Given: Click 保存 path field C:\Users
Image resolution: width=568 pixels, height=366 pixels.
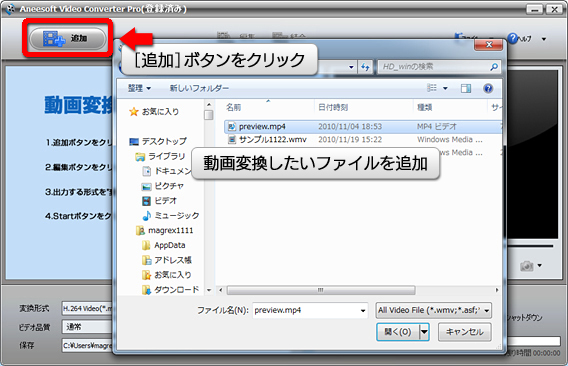Looking at the screenshot, I should pyautogui.click(x=87, y=346).
